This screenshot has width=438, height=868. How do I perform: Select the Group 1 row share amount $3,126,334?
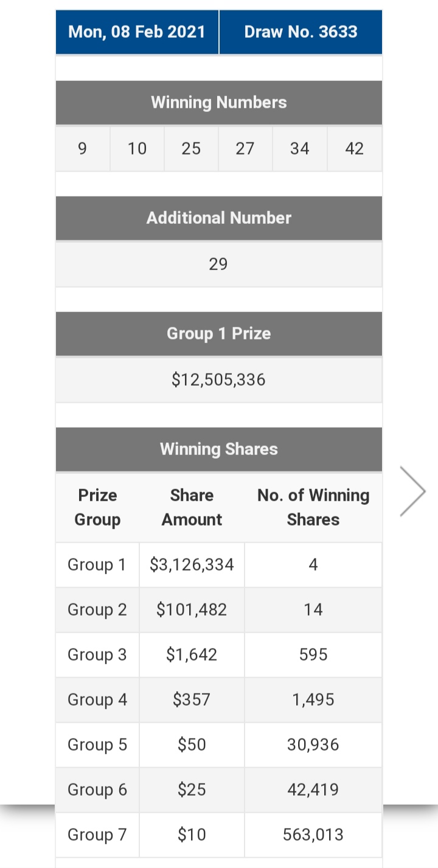coord(192,564)
